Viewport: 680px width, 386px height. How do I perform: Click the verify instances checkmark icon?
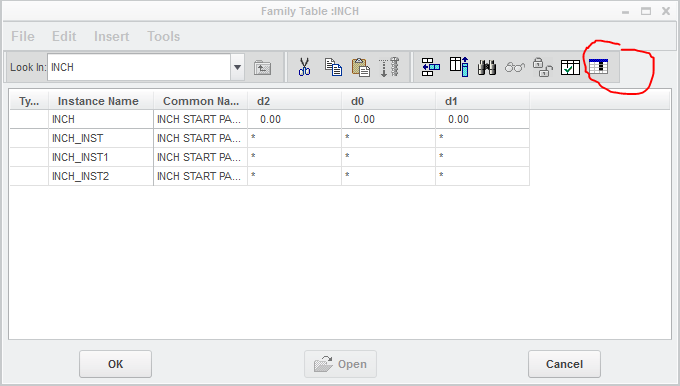pyautogui.click(x=570, y=67)
